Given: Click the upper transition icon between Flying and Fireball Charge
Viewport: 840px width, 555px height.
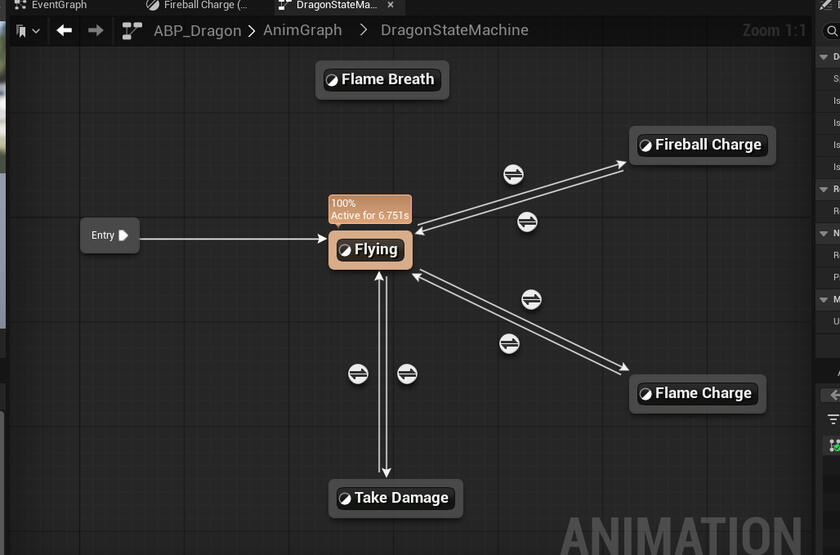Looking at the screenshot, I should [513, 174].
